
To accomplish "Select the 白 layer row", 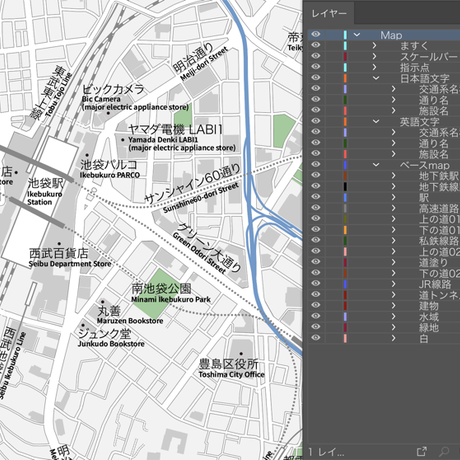I will [x=384, y=338].
